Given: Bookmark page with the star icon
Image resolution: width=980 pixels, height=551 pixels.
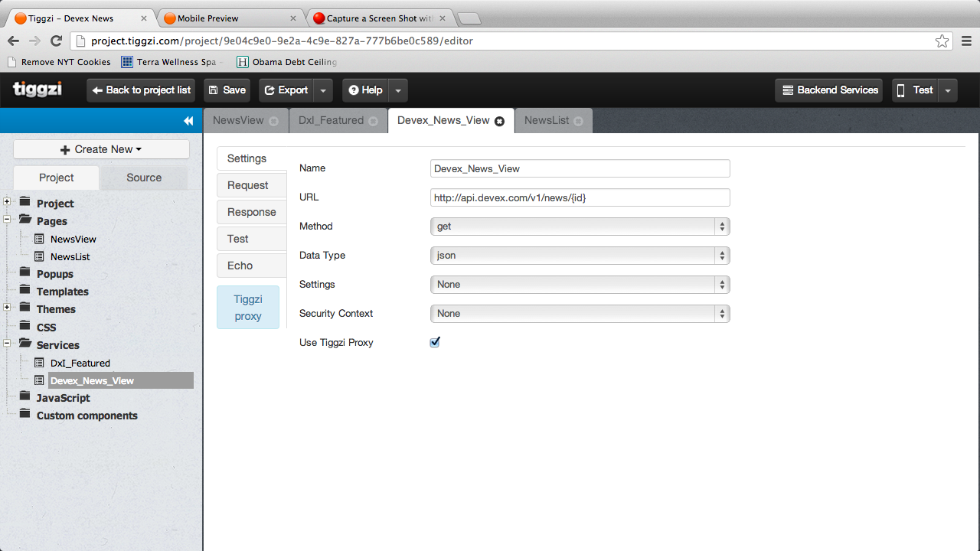Looking at the screenshot, I should tap(942, 41).
